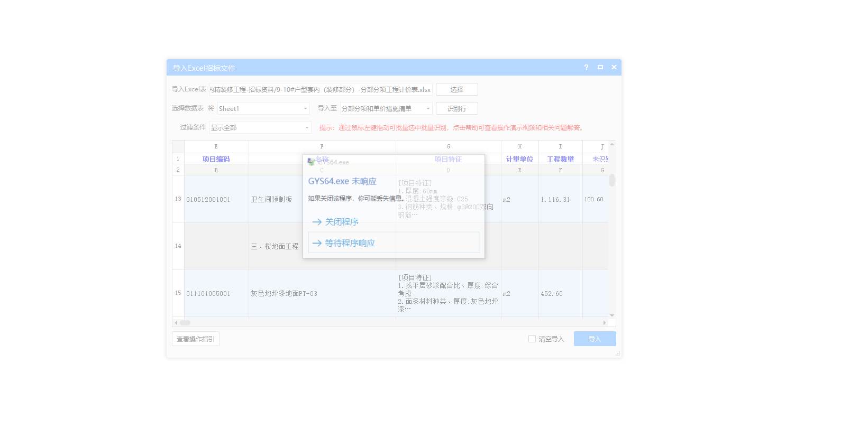This screenshot has width=868, height=447.
Task: Click row header 14
Action: click(x=178, y=246)
